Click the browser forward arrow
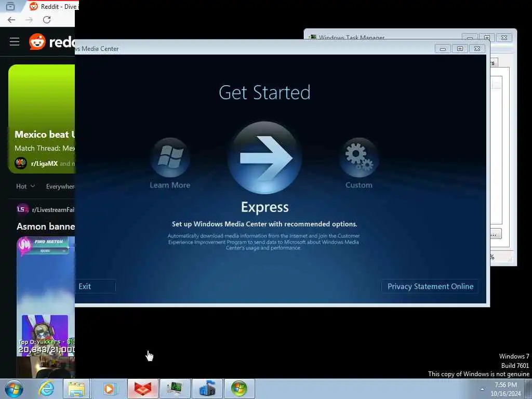Screen dimensions: 532x399 (29, 20)
